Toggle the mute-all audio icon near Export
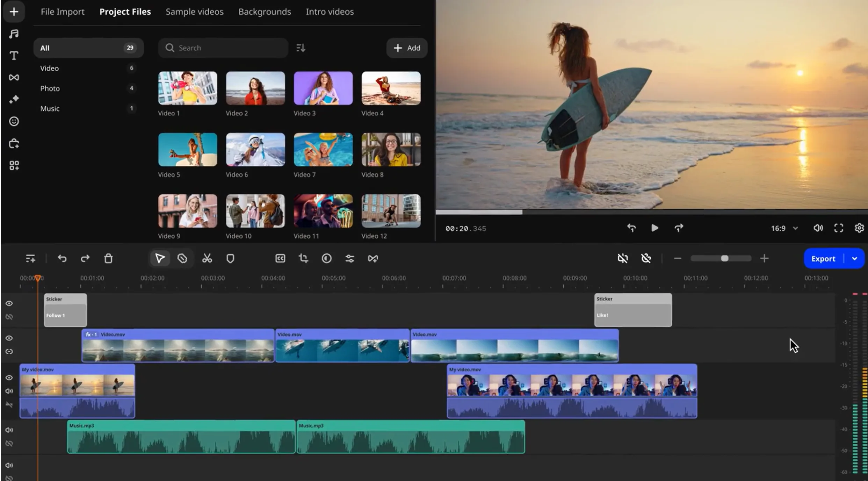The height and width of the screenshot is (481, 868). pyautogui.click(x=623, y=258)
